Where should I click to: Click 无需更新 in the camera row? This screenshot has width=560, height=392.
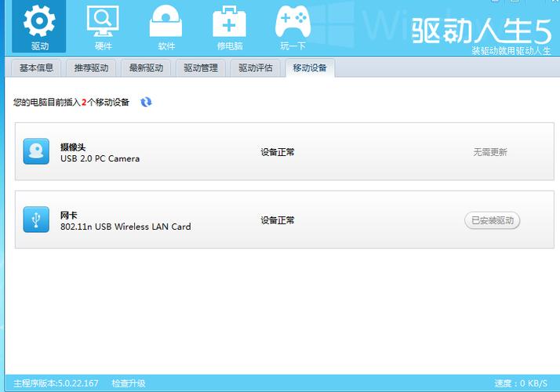[490, 152]
